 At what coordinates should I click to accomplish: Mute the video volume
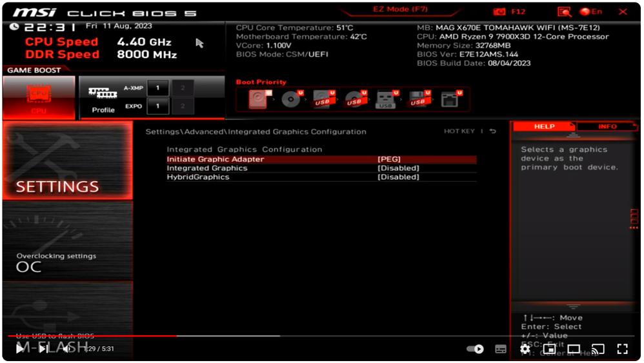pos(66,349)
